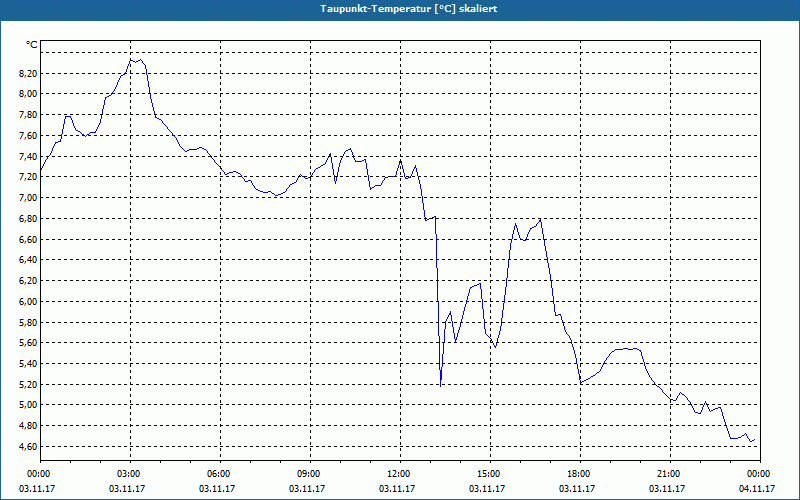Click the title 'Taupunkt-Temperatur [°C] skaliert'

click(408, 9)
